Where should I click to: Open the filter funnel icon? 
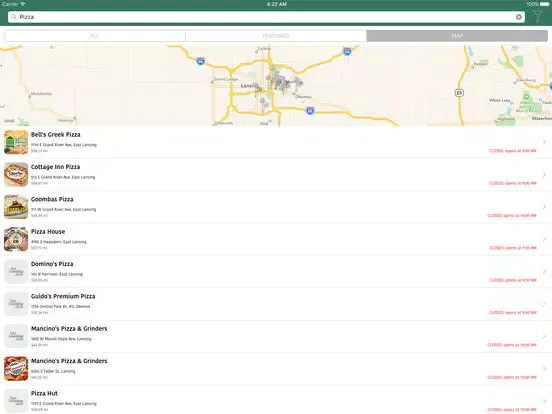click(537, 17)
